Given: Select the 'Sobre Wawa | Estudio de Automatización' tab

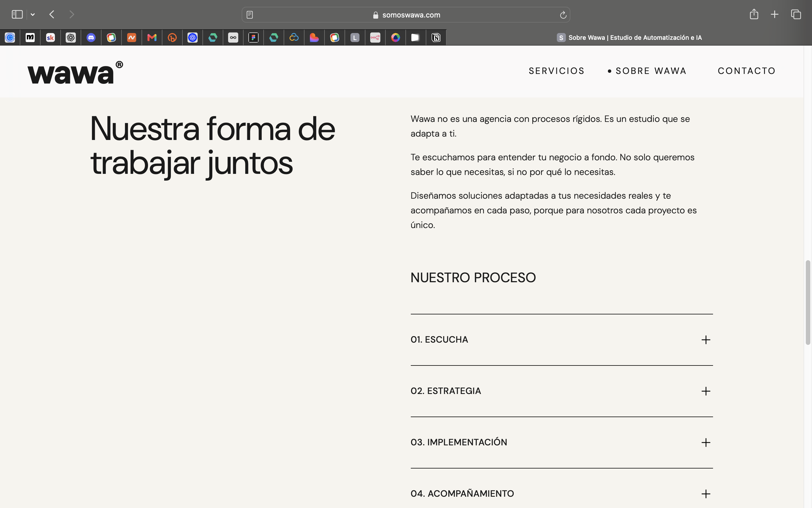Looking at the screenshot, I should click(x=629, y=38).
